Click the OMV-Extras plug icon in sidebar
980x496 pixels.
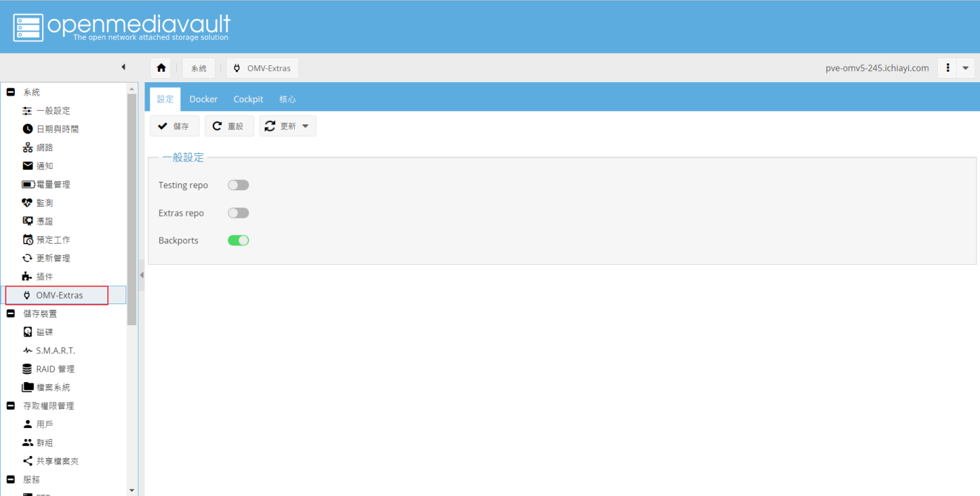pos(27,295)
